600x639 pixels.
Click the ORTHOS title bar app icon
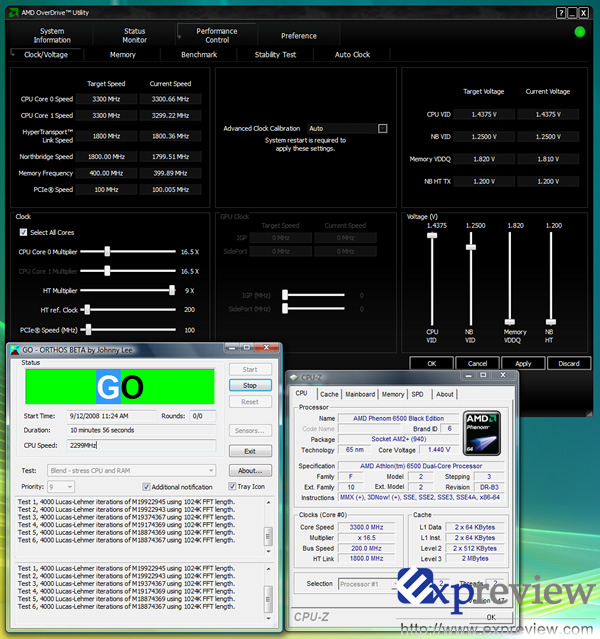click(15, 350)
